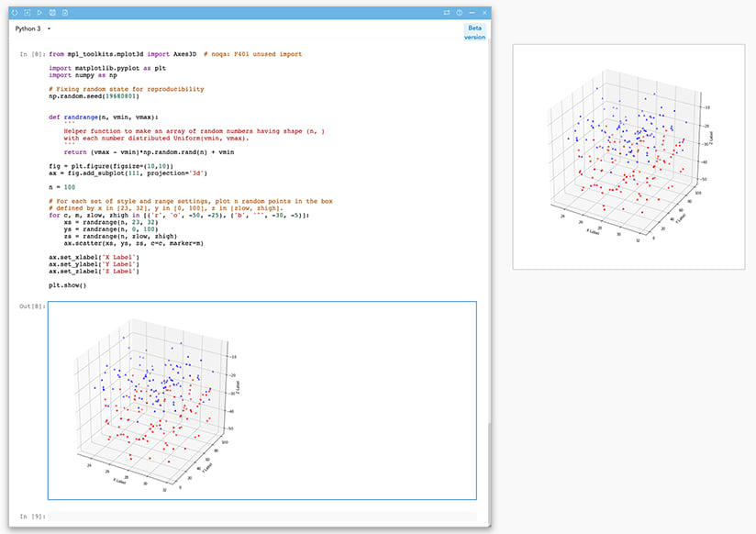This screenshot has height=534, width=756.
Task: Open the Python 3 kernel dropdown
Action: (32, 29)
